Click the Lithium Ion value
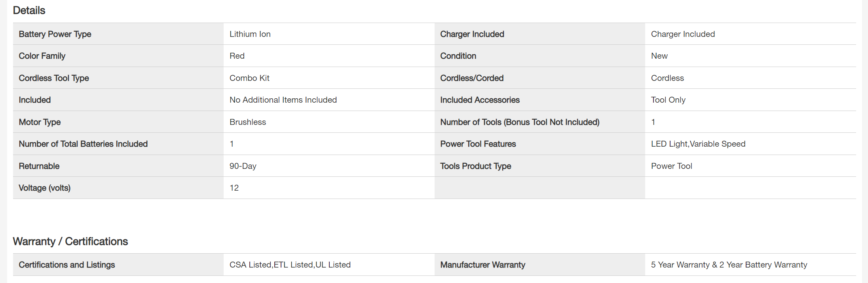 [x=250, y=34]
